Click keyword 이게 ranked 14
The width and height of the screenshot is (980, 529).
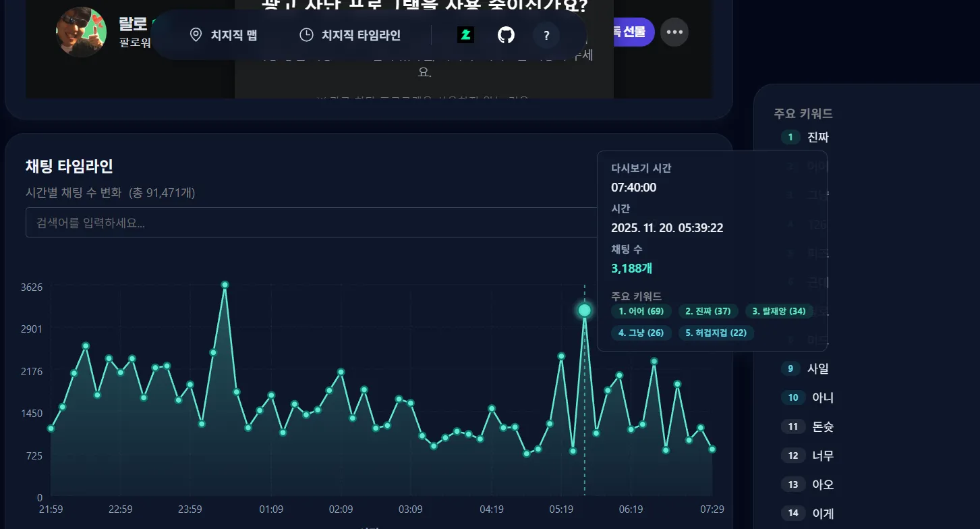[822, 513]
